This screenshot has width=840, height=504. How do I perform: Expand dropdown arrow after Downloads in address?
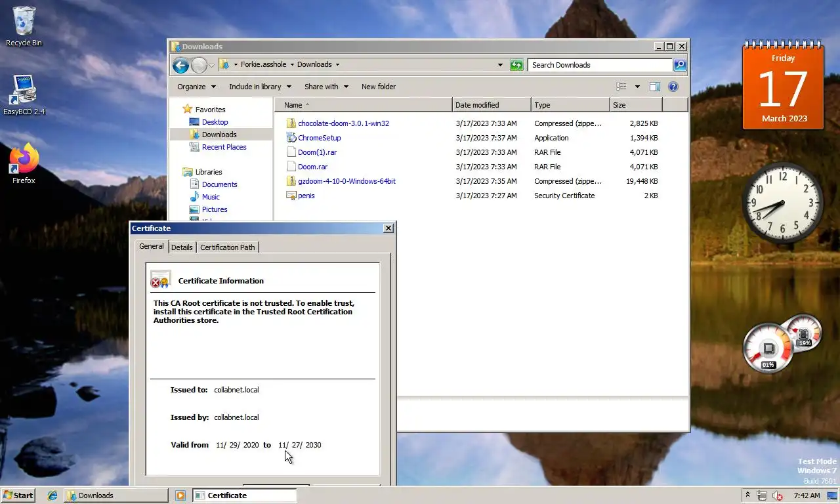click(337, 65)
